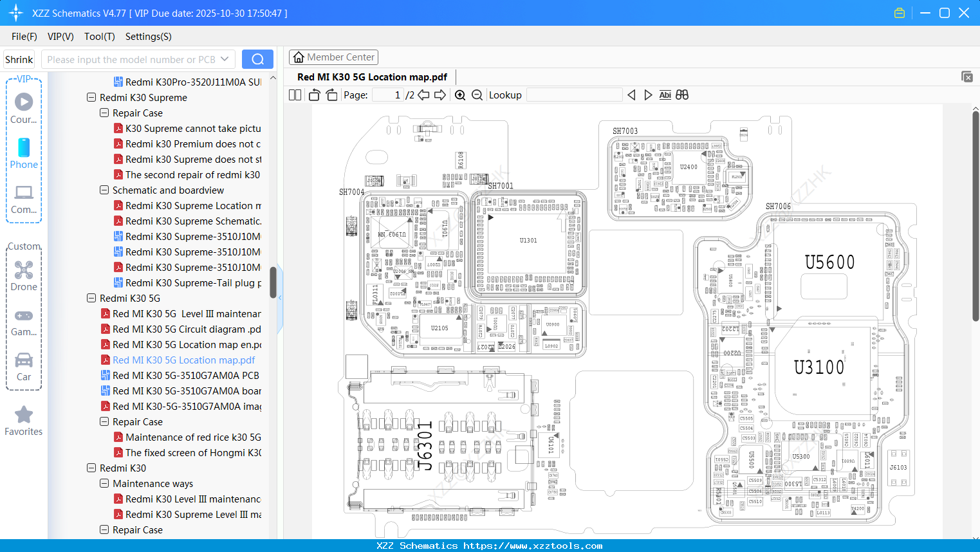Zoom in on the location map
The width and height of the screenshot is (980, 552).
tap(460, 95)
